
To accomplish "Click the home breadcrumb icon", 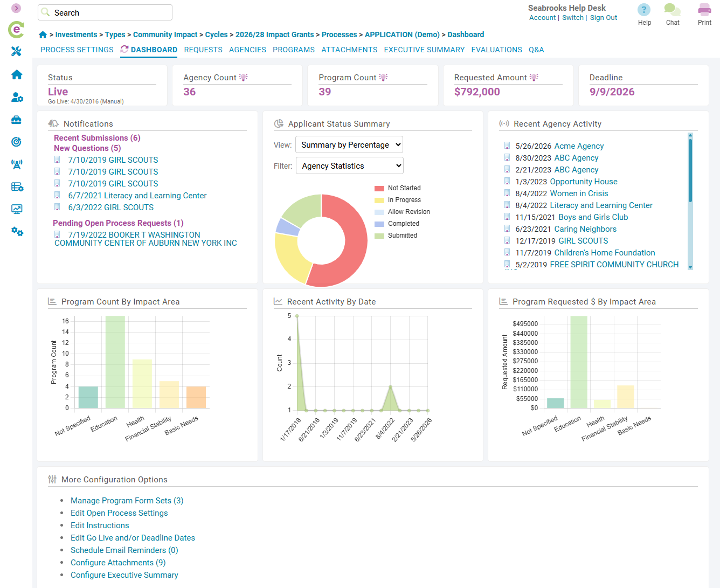I will click(43, 34).
